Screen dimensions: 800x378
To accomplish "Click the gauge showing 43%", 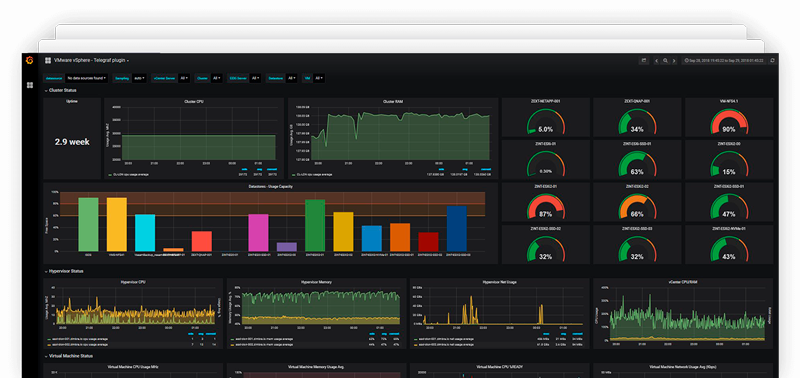I will click(729, 249).
